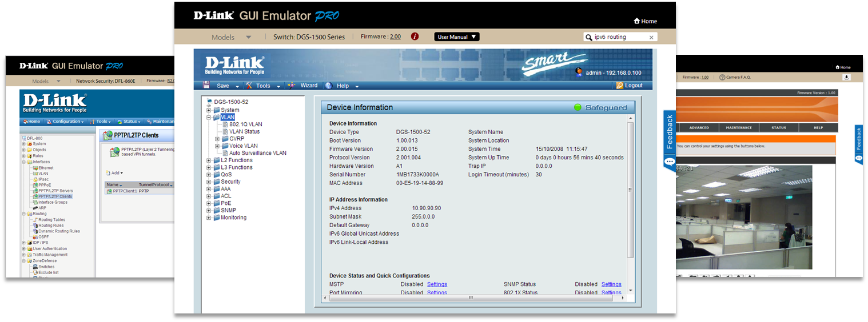Open the Tools menu in the switch toolbar

[264, 86]
